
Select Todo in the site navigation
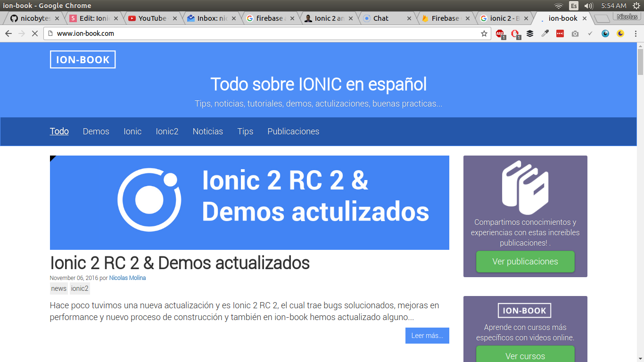click(59, 132)
